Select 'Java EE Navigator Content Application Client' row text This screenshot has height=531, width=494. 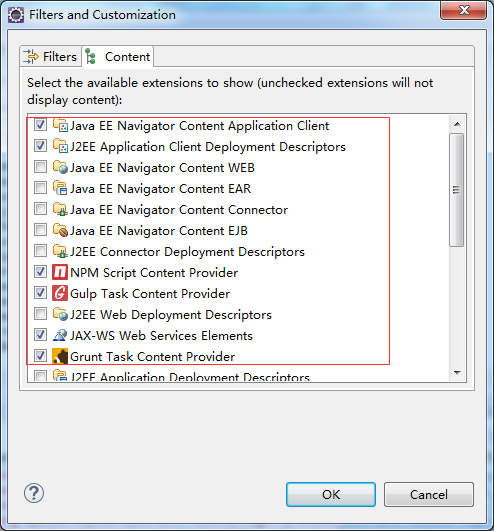(x=199, y=126)
